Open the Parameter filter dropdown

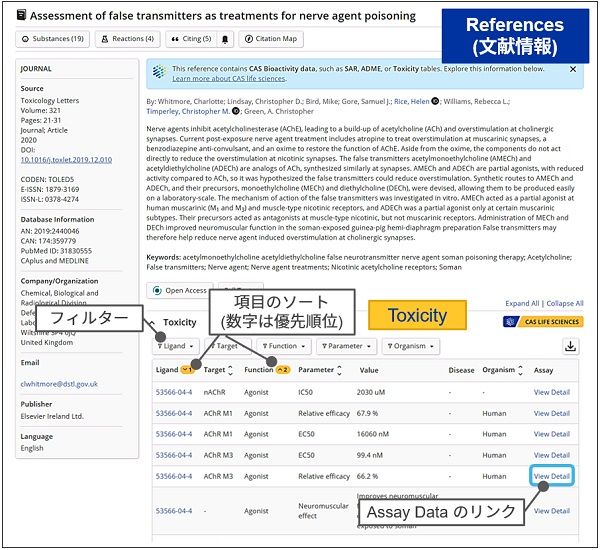point(347,346)
